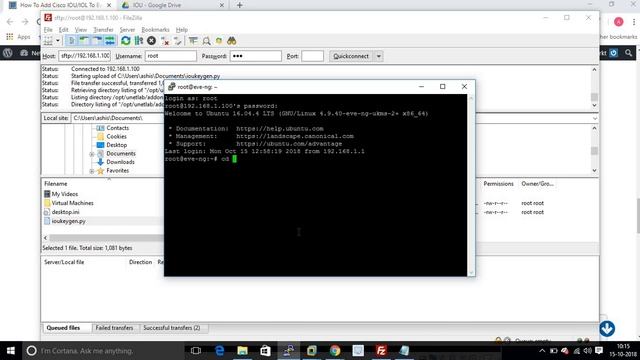Image resolution: width=640 pixels, height=360 pixels.
Task: Open the Site Manager dropdown arrow
Action: (58, 41)
